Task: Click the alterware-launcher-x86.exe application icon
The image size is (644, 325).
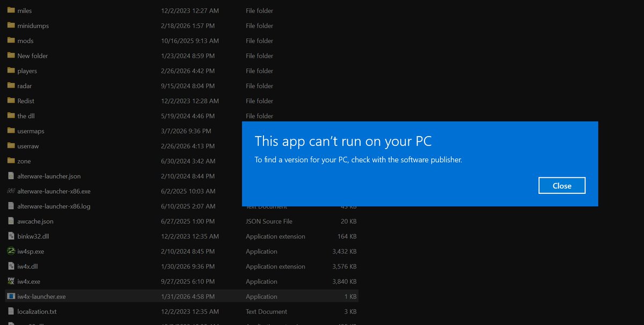Action: [11, 191]
